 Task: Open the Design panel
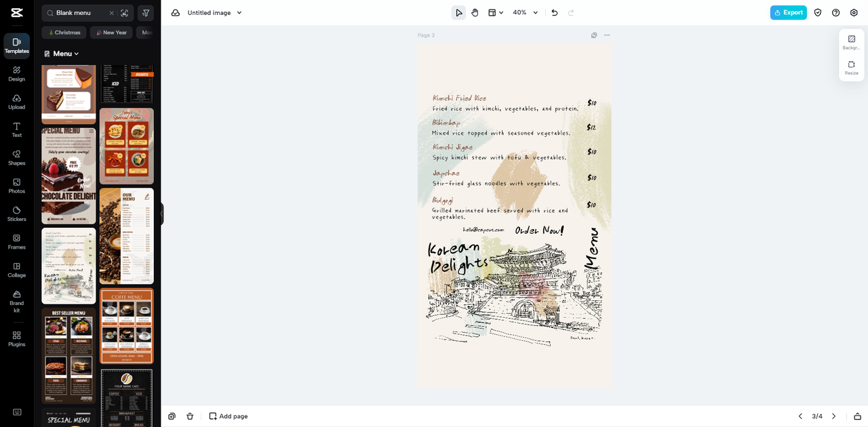point(17,74)
